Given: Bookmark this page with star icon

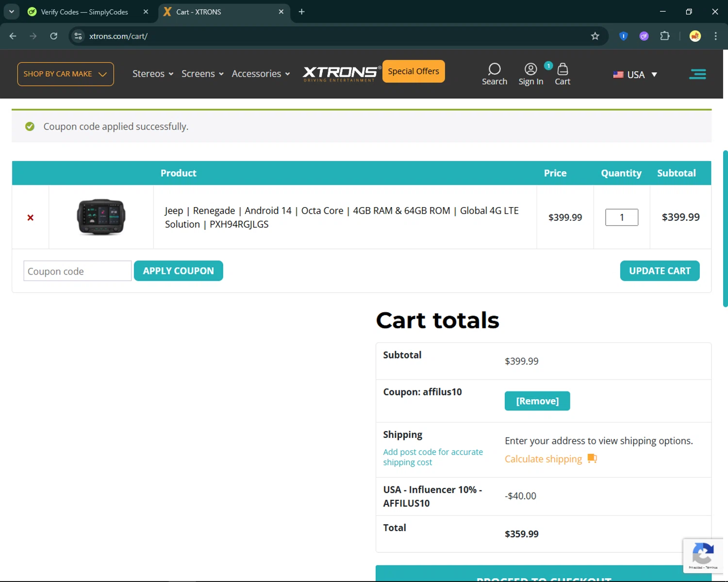Looking at the screenshot, I should (595, 36).
